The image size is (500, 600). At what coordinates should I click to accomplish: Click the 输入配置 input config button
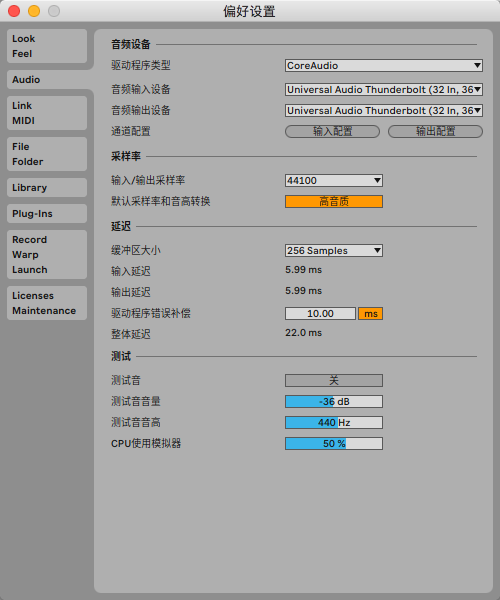point(332,132)
